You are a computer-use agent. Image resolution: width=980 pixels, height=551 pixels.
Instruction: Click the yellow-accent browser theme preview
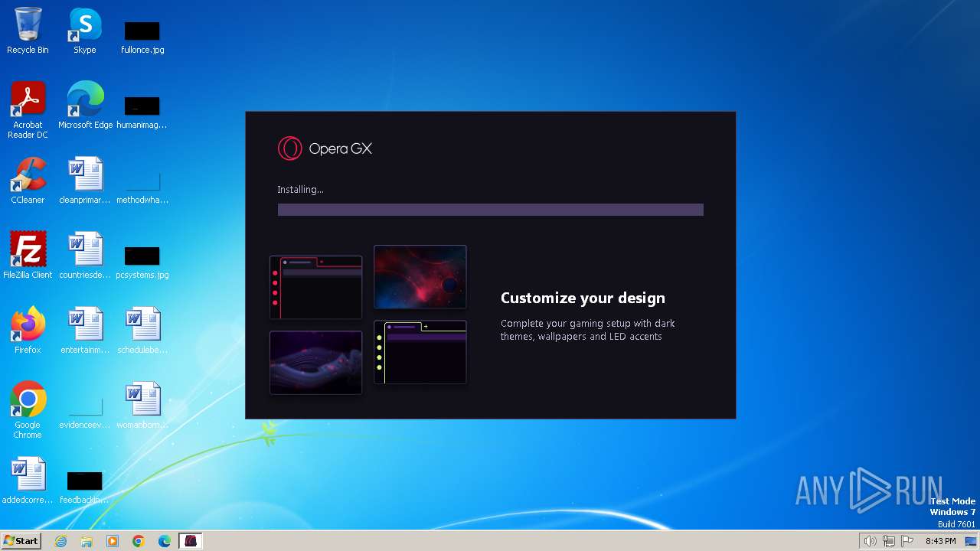tap(420, 352)
